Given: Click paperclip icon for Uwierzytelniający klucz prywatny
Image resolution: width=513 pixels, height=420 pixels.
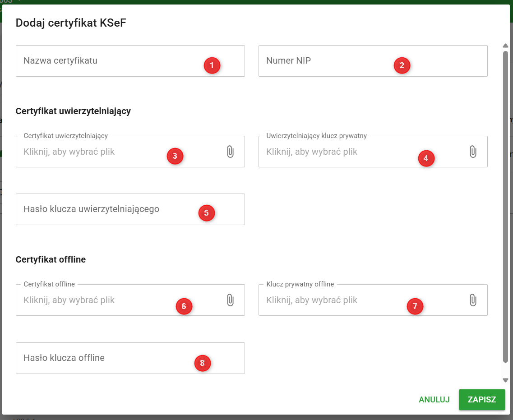Looking at the screenshot, I should click(472, 152).
